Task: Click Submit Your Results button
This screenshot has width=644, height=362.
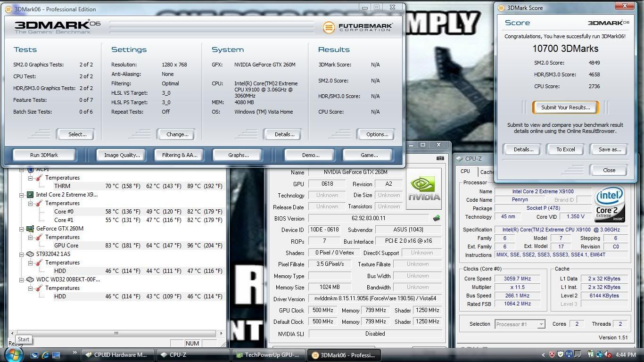Action: [565, 107]
